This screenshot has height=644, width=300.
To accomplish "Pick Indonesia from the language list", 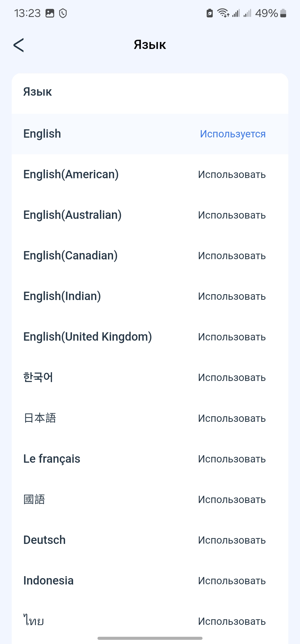I will pos(49,581).
